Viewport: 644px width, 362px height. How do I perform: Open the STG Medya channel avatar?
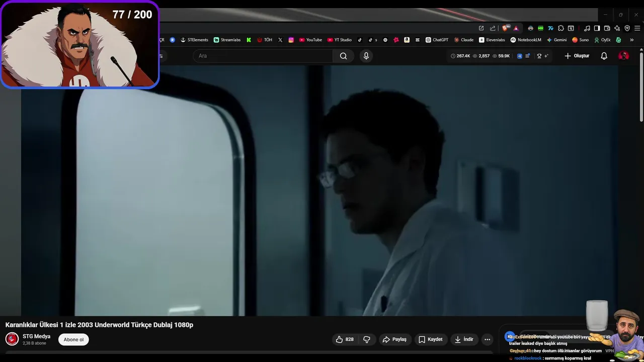12,339
